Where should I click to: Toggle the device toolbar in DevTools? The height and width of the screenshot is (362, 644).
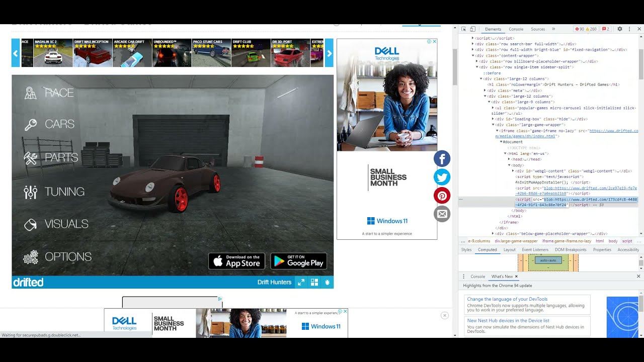(x=472, y=29)
